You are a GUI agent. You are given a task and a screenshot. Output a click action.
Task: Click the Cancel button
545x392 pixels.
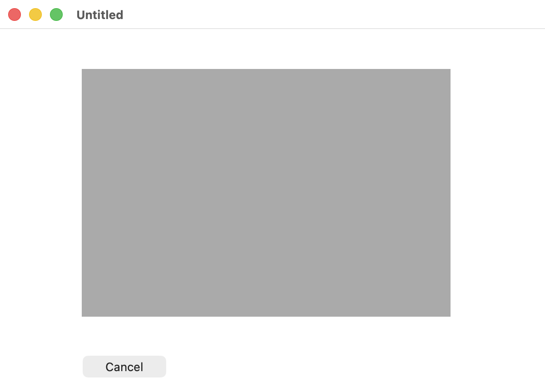pos(124,367)
